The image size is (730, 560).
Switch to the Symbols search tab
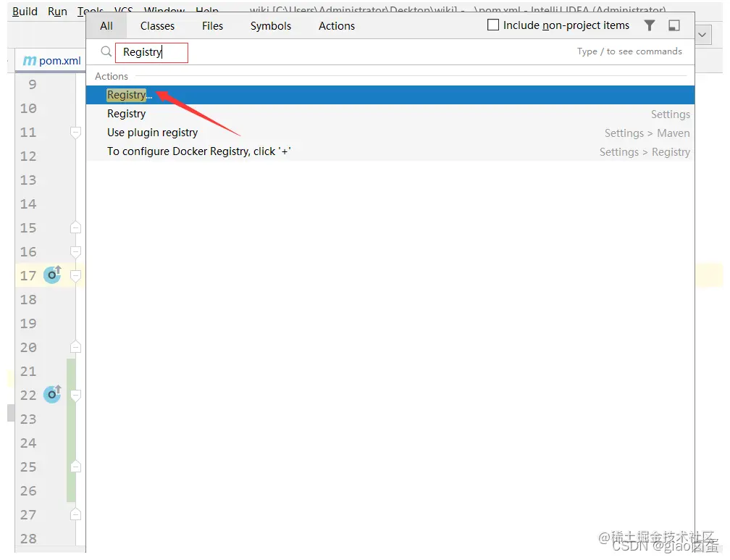point(271,26)
